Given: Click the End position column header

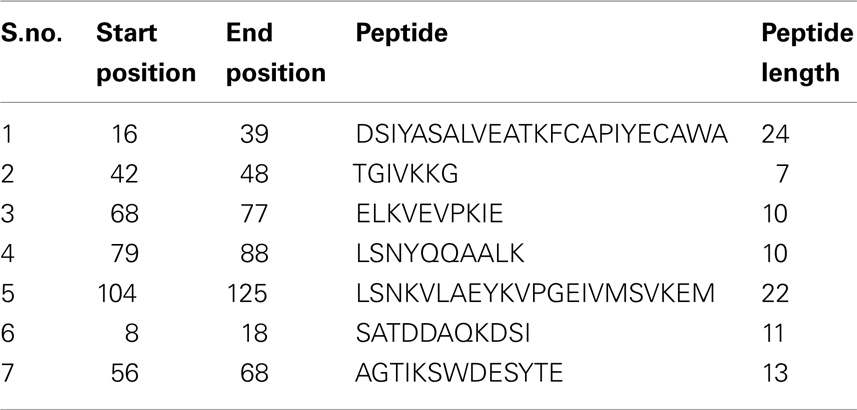Looking at the screenshot, I should tap(276, 52).
